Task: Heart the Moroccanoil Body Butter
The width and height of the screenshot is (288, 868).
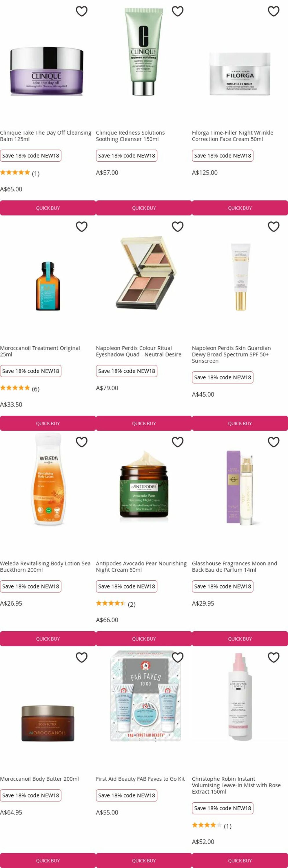Action: (82, 657)
